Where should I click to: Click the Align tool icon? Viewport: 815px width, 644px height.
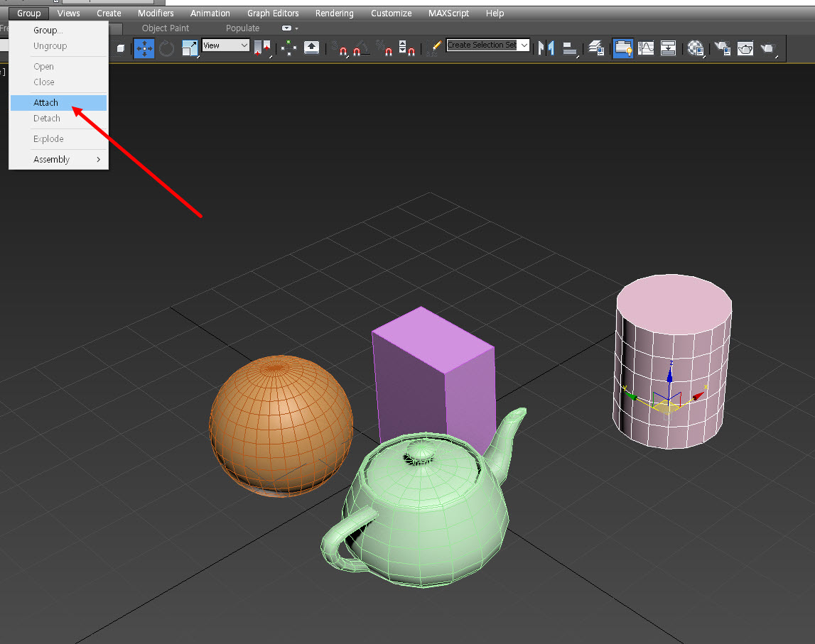click(x=570, y=48)
